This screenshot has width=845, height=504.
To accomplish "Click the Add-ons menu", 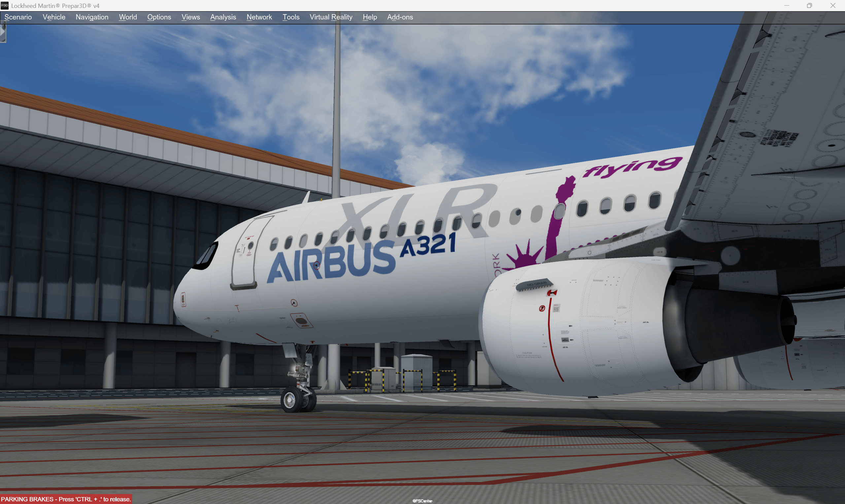I will coord(399,17).
